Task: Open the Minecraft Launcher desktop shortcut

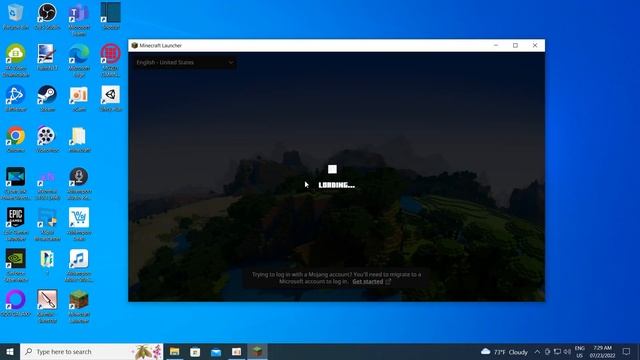Action: click(x=79, y=299)
